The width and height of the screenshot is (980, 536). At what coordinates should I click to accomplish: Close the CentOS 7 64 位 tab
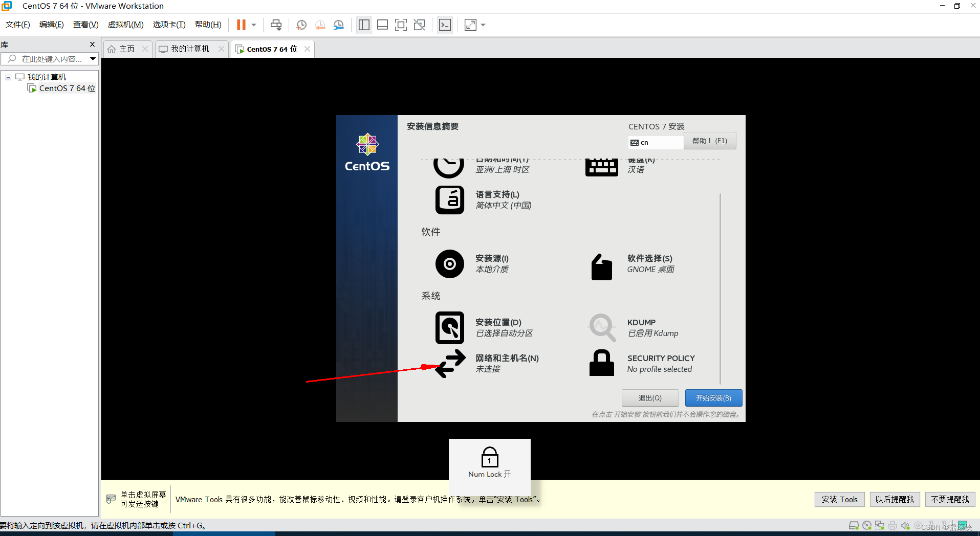click(x=307, y=49)
